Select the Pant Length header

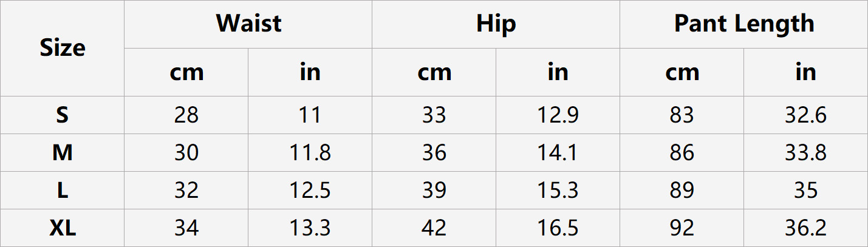(x=743, y=24)
